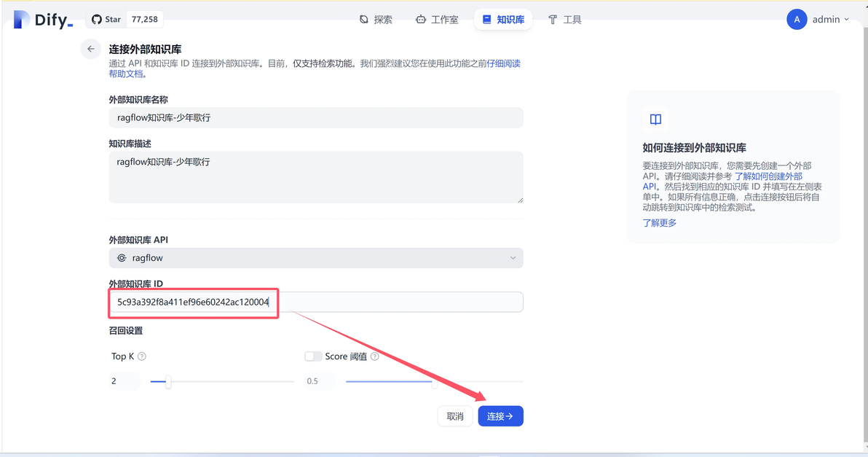The width and height of the screenshot is (868, 457).
Task: Click the GitHub Star icon
Action: [x=98, y=20]
